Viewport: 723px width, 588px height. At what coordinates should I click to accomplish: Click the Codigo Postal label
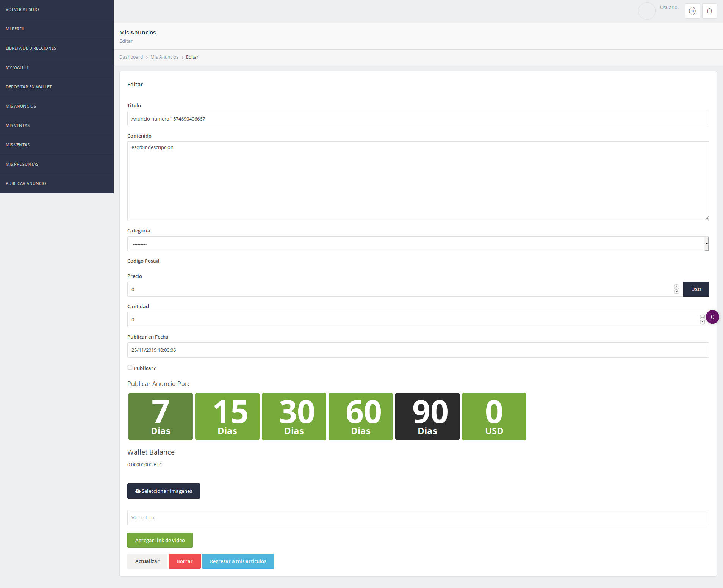coord(143,261)
